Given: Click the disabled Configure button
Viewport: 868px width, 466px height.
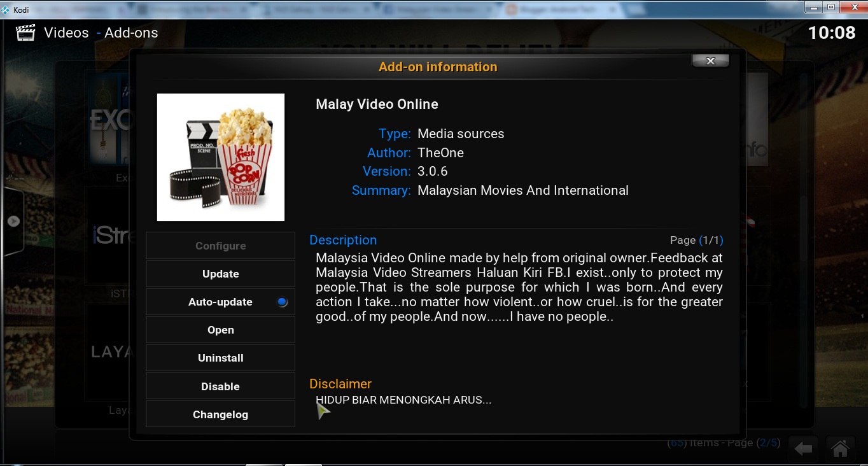Looking at the screenshot, I should 220,246.
